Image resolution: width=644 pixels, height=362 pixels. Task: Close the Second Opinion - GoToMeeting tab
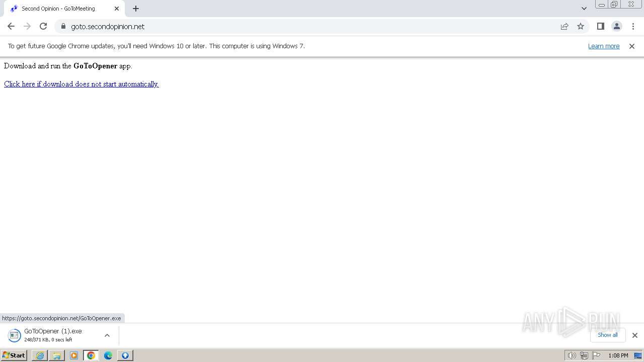tap(117, 9)
